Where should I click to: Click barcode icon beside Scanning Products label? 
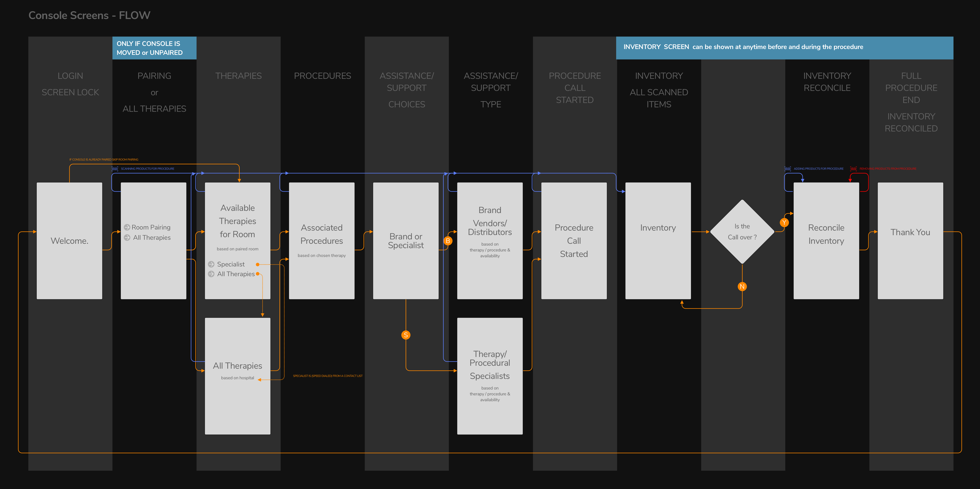point(115,169)
